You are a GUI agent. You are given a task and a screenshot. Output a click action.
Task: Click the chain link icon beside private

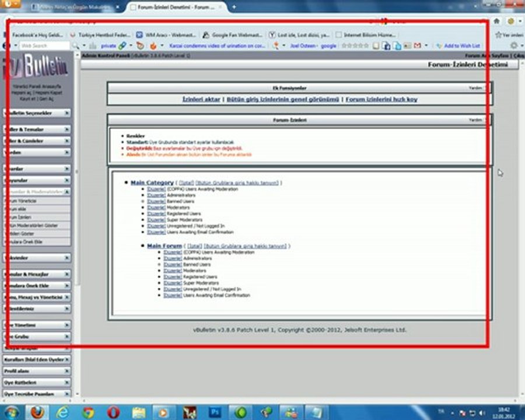(123, 45)
